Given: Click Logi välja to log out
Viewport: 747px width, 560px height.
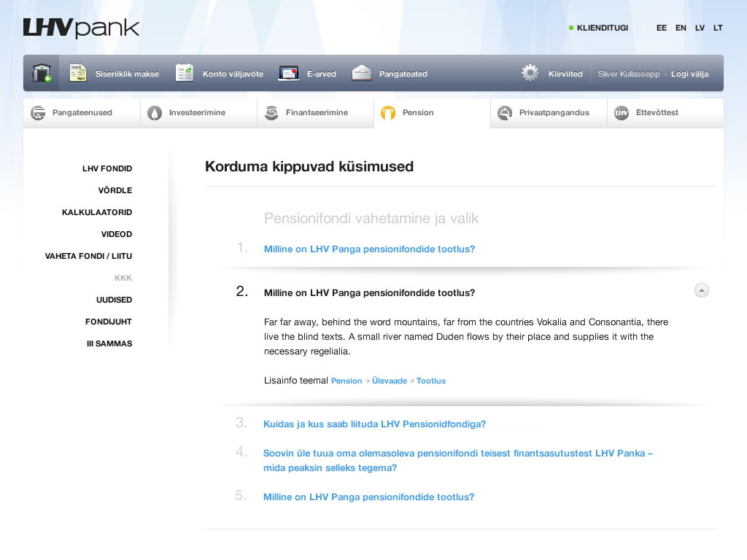Looking at the screenshot, I should click(x=689, y=74).
